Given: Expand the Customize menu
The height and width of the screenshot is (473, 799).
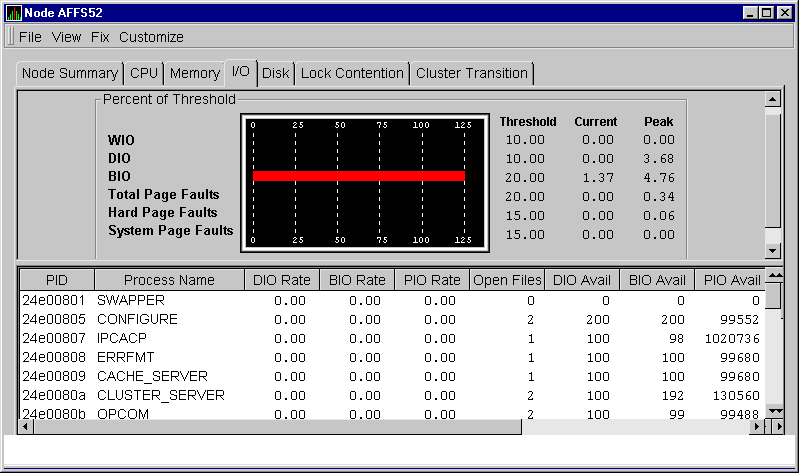Looking at the screenshot, I should point(151,37).
